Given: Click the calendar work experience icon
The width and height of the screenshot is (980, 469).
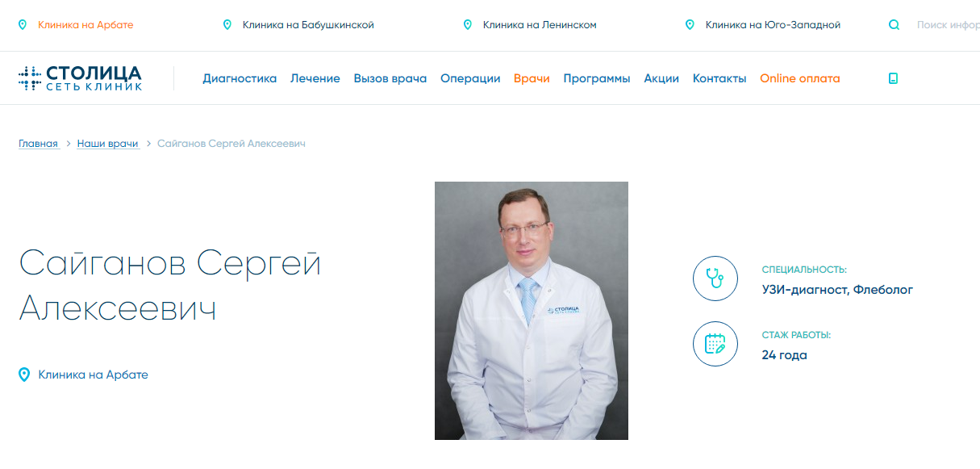Looking at the screenshot, I should (715, 344).
